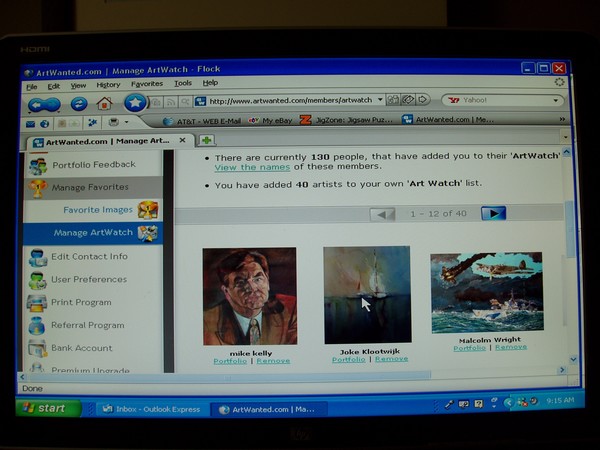Click the RSS feed icon in toolbar
The height and width of the screenshot is (450, 600).
(x=170, y=102)
